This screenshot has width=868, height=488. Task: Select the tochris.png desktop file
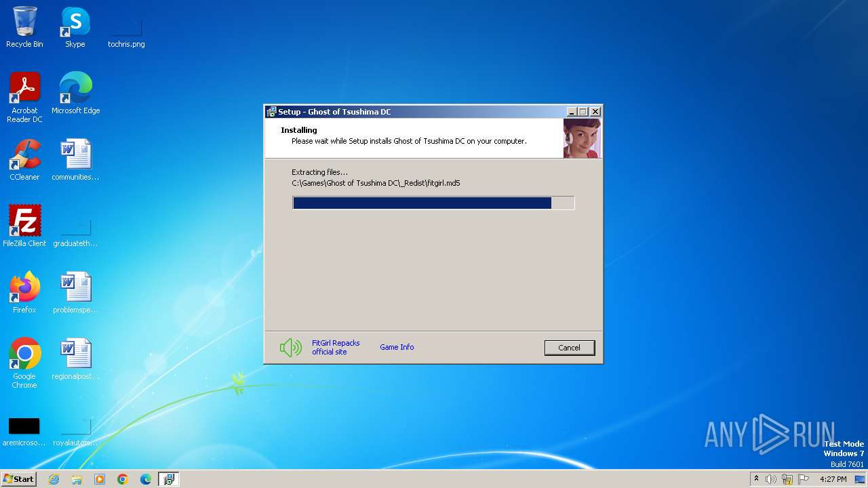126,33
